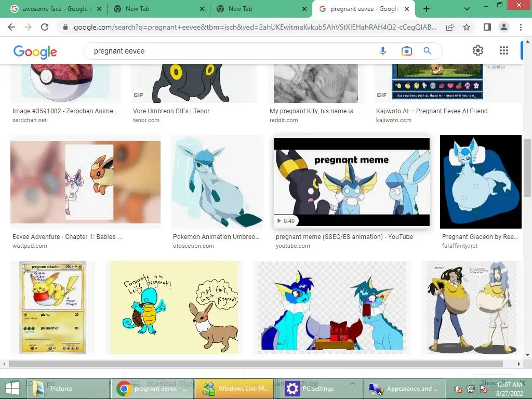Open Pokemon Animation Umbreon link

pos(216,237)
